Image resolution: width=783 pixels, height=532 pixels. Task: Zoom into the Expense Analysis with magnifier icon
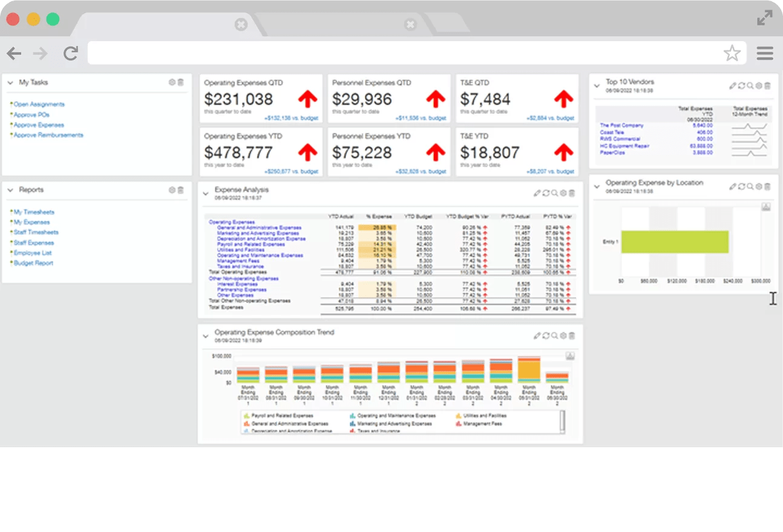pos(554,193)
